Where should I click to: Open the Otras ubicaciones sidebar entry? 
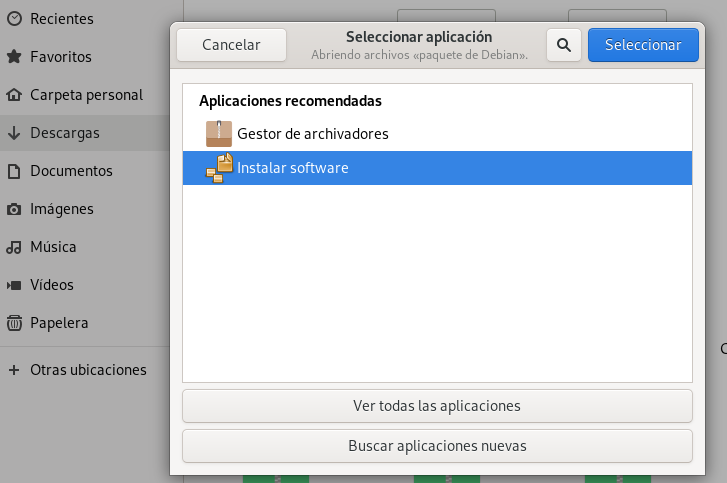point(88,370)
